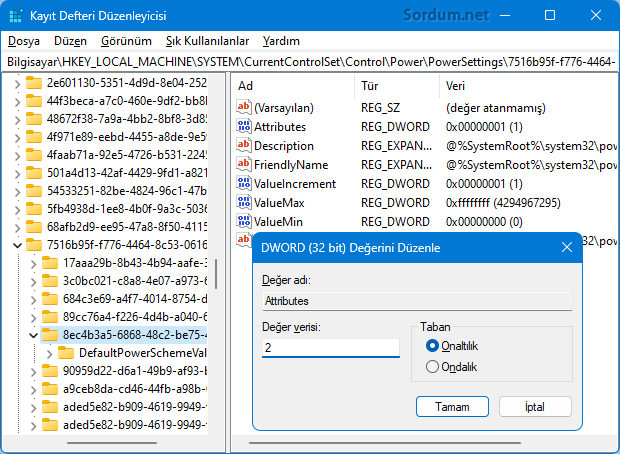Click folder icon of key 5fb4938d-1ee8-4b0f

34,209
